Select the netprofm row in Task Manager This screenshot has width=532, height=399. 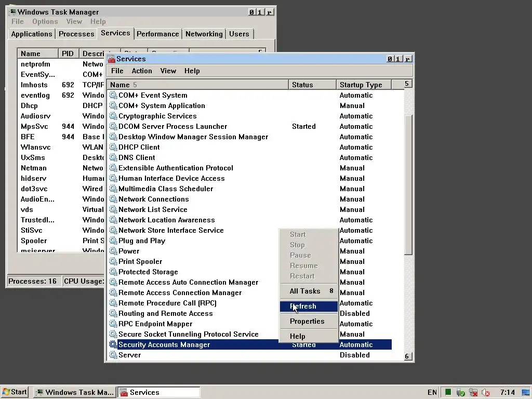coord(61,64)
